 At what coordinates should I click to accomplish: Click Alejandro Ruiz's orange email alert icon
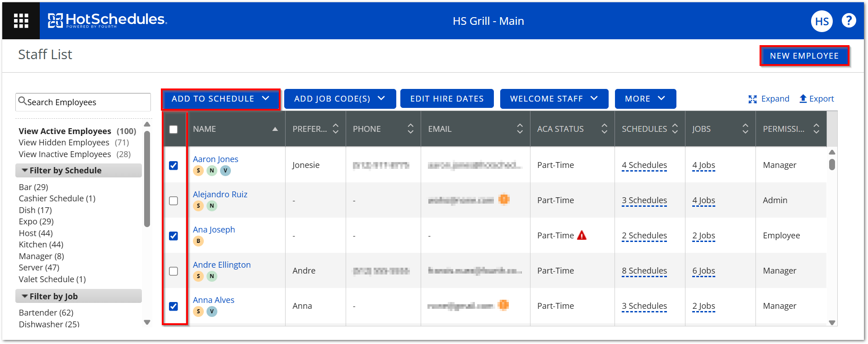point(504,199)
